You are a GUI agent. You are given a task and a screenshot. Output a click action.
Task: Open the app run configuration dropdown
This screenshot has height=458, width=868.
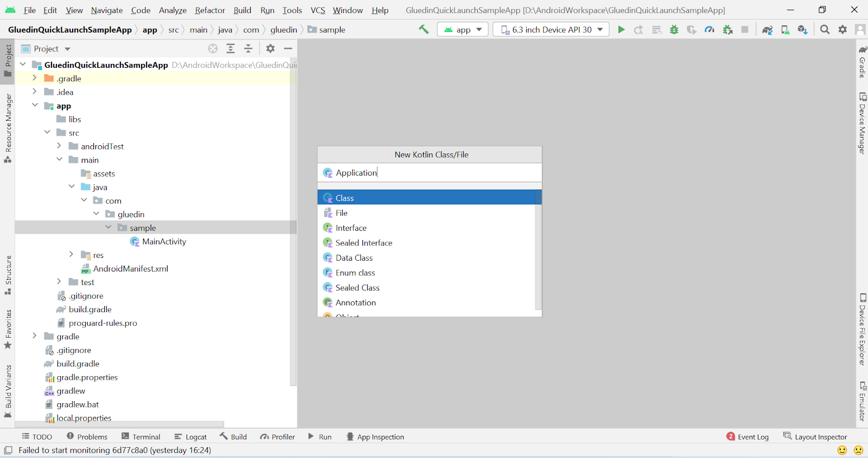463,29
